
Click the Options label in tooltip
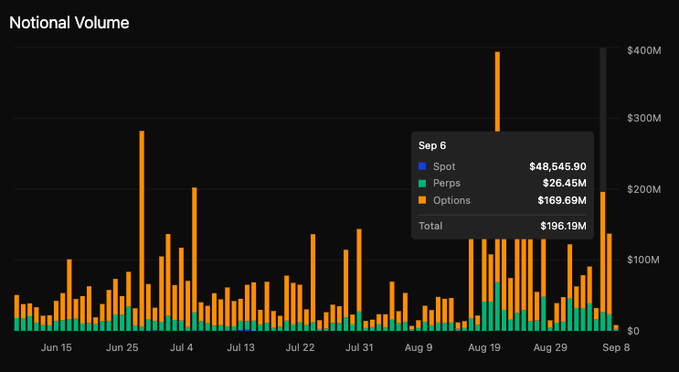tap(452, 200)
